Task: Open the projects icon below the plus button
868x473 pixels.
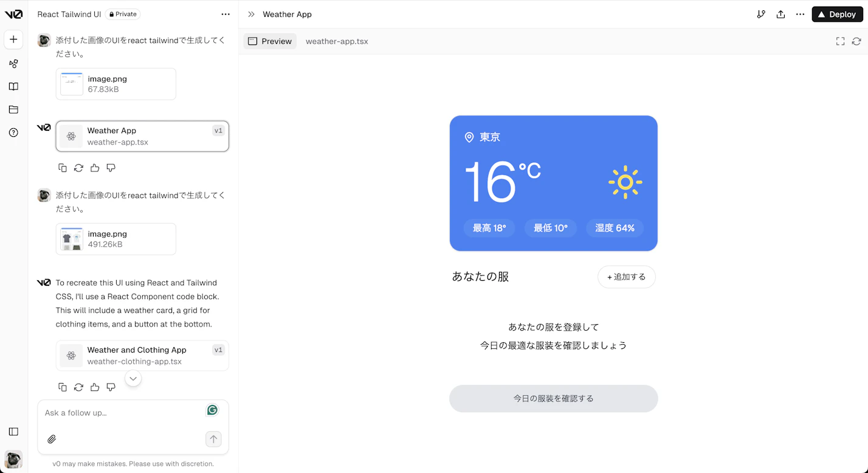Action: (x=13, y=63)
